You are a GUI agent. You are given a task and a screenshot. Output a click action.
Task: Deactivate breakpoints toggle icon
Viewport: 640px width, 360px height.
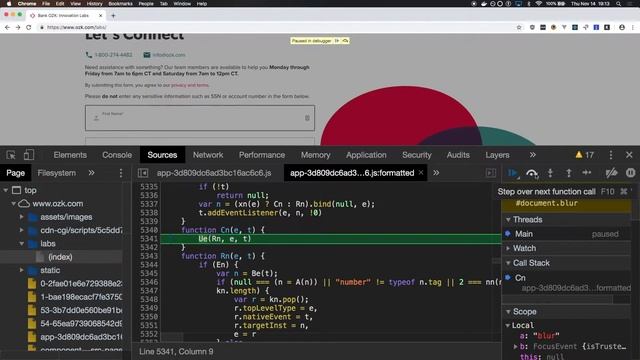tap(611, 173)
